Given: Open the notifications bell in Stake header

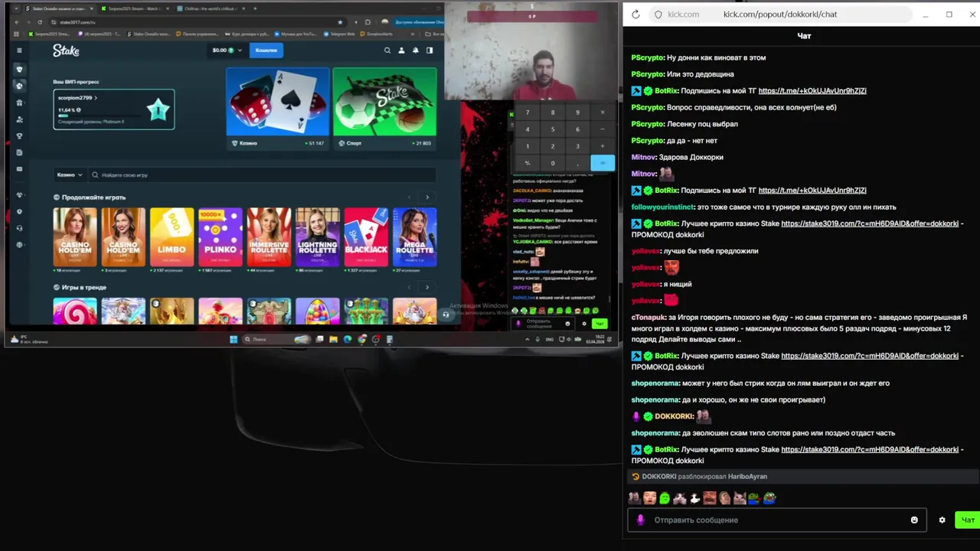Looking at the screenshot, I should tap(415, 51).
